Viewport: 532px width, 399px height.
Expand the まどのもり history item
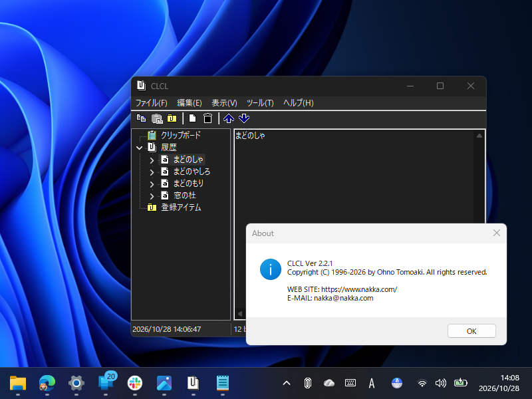(x=152, y=184)
